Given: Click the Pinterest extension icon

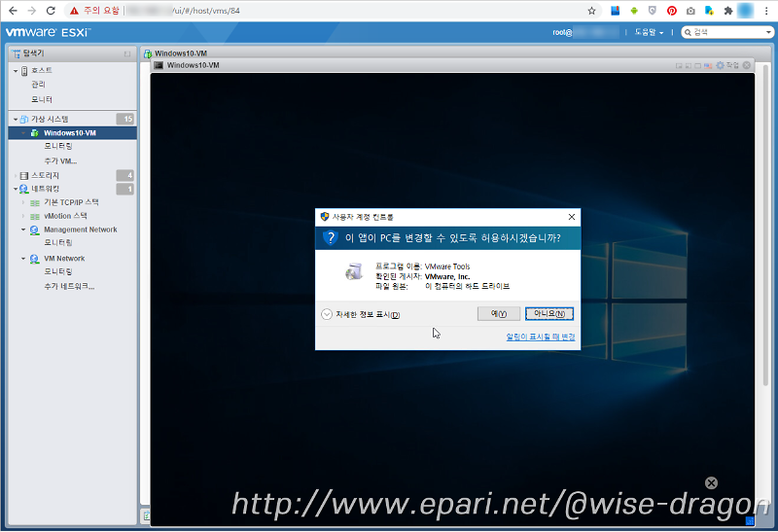Looking at the screenshot, I should pos(672,11).
